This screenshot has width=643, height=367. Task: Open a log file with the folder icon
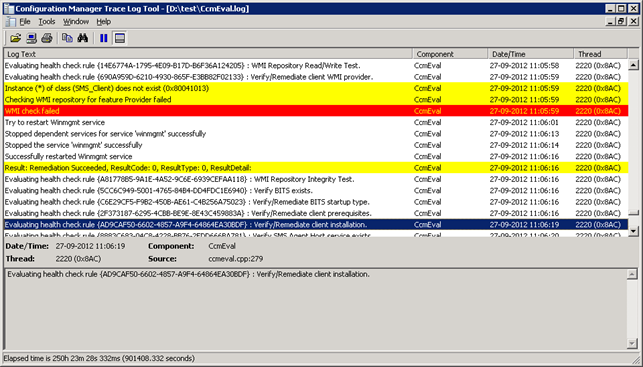tap(16, 38)
